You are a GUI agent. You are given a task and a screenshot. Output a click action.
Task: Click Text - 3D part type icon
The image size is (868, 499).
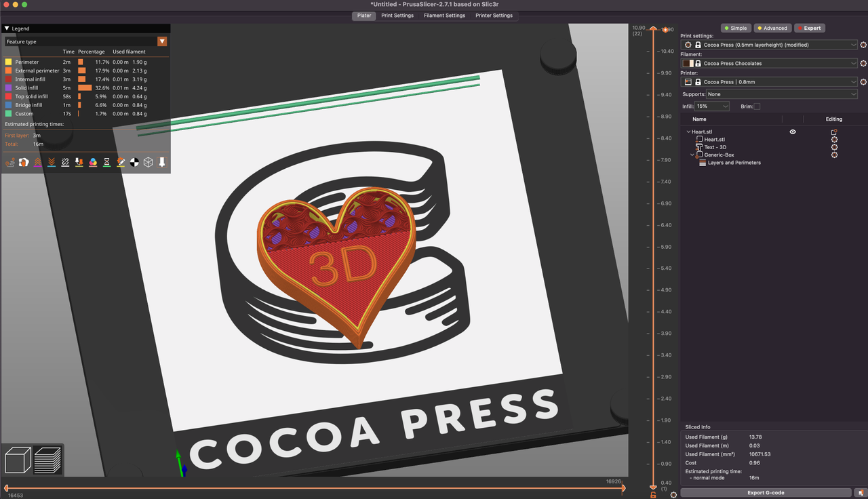pos(699,147)
